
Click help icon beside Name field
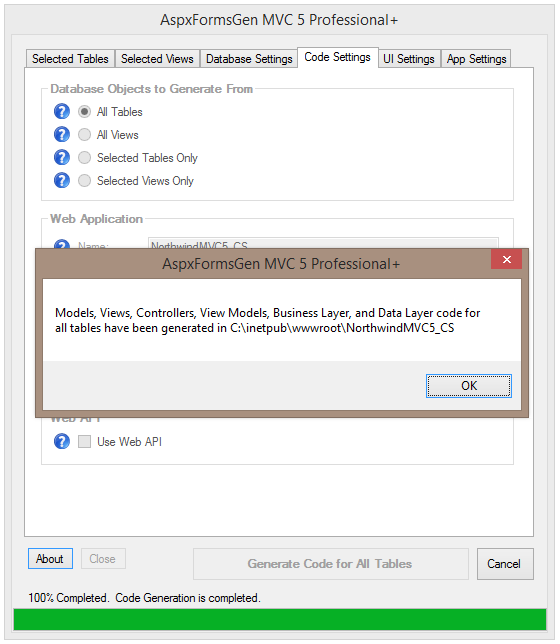(x=62, y=244)
